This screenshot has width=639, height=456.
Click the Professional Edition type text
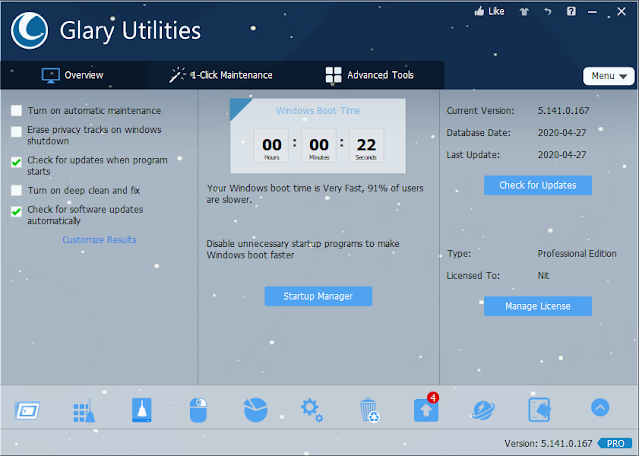577,253
